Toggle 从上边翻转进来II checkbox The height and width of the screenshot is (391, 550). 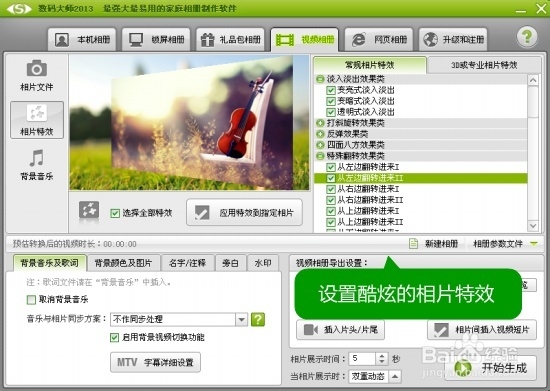(x=330, y=222)
